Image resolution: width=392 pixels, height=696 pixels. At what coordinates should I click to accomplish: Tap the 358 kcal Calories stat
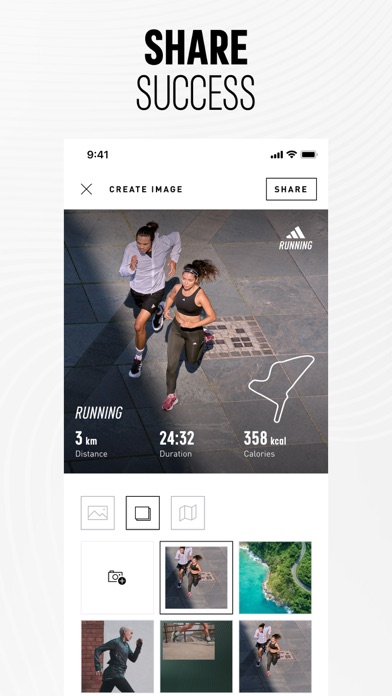265,444
